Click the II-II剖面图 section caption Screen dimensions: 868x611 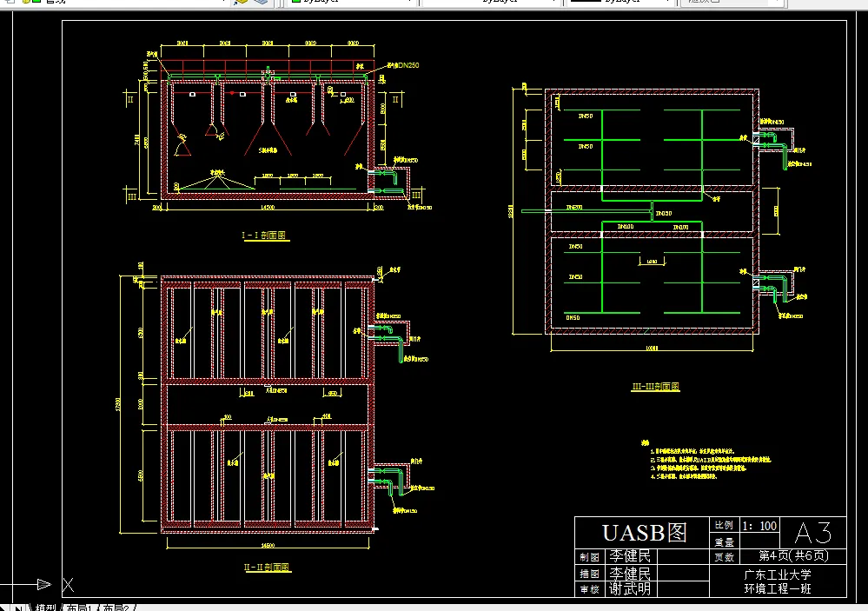[268, 568]
